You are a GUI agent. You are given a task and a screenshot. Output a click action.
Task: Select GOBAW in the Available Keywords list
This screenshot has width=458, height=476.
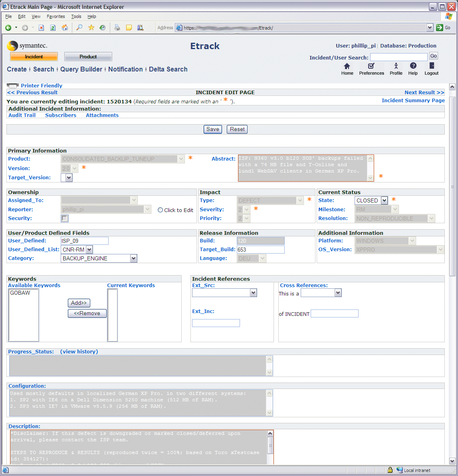(20, 293)
